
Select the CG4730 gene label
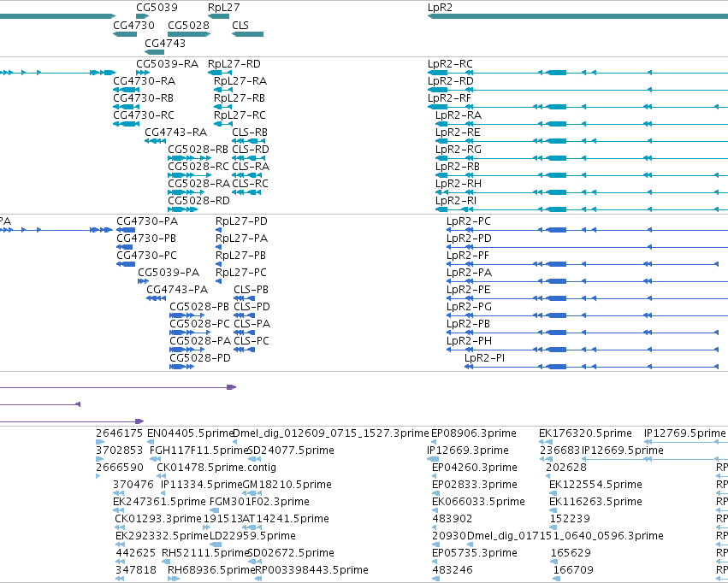[133, 26]
